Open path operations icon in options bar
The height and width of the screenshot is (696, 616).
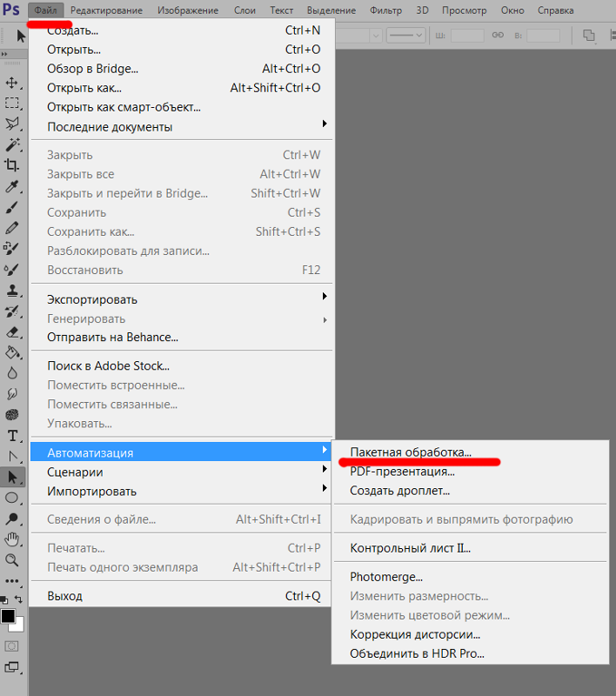pos(589,36)
